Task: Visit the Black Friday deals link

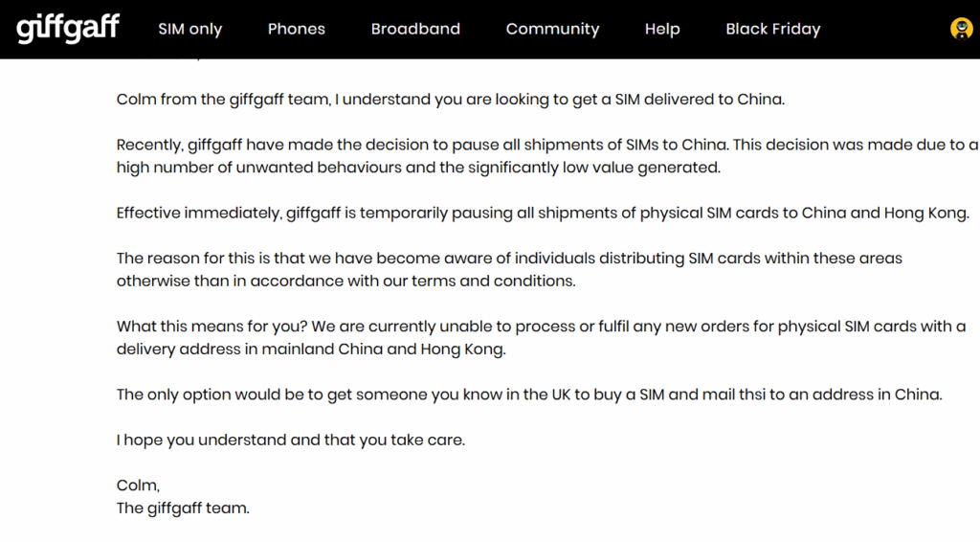Action: (x=772, y=29)
